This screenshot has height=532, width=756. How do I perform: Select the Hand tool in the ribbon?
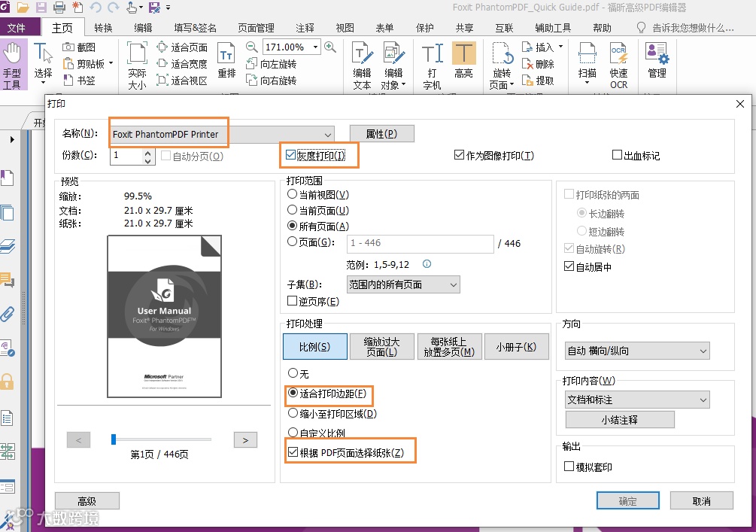click(x=13, y=65)
